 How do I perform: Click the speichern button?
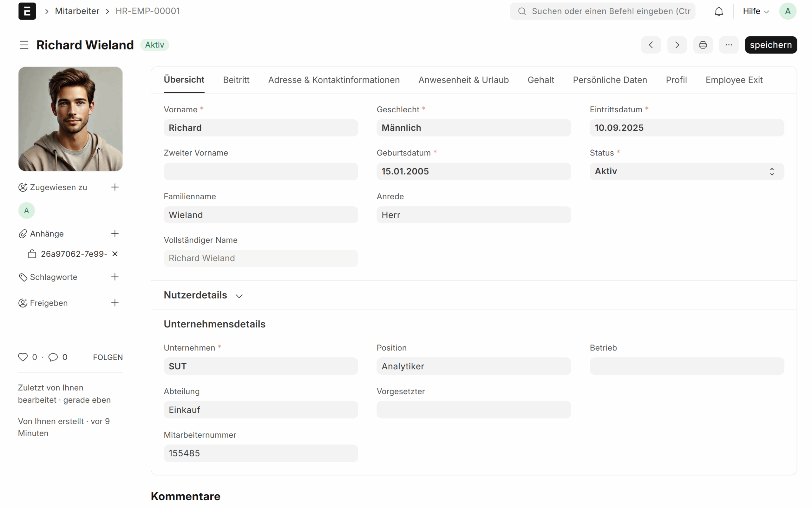tap(770, 45)
